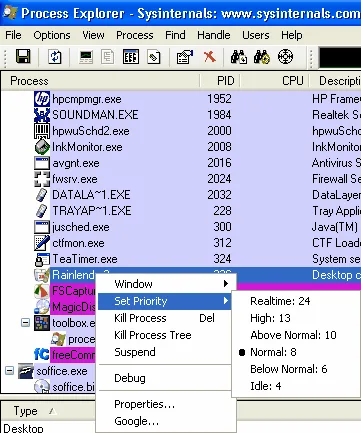Click the Find Window's Process crosshair icon
This screenshot has width=361, height=433.
(285, 57)
